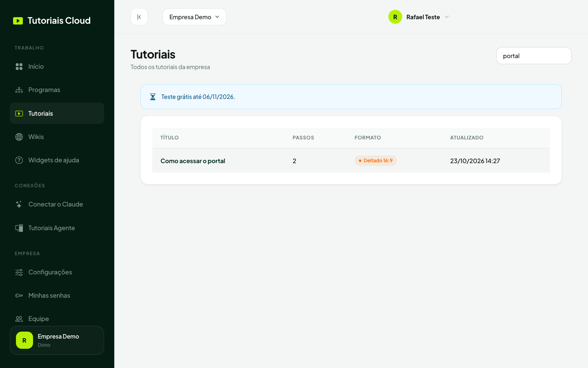The height and width of the screenshot is (368, 588).
Task: Click the Equipe people icon
Action: [19, 319]
